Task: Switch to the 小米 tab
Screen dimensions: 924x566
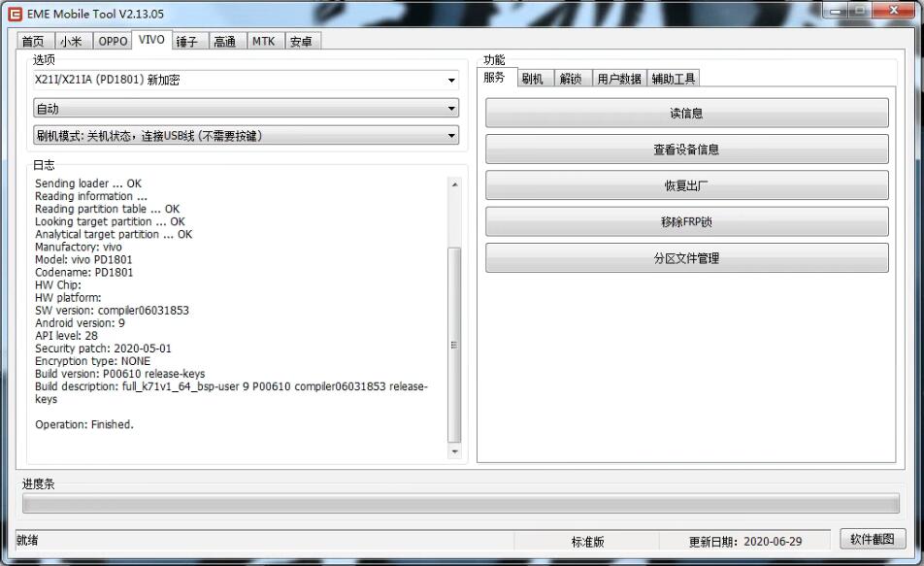Action: pos(73,42)
